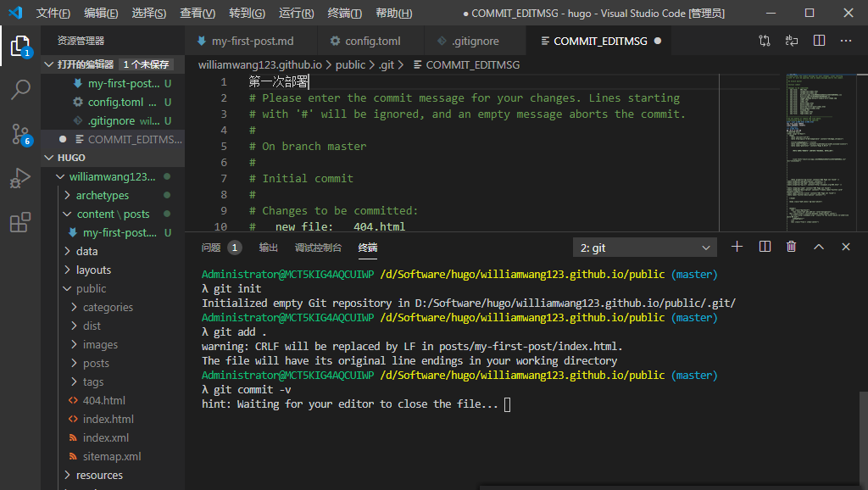
Task: Maximize the panel with up chevron
Action: [819, 247]
